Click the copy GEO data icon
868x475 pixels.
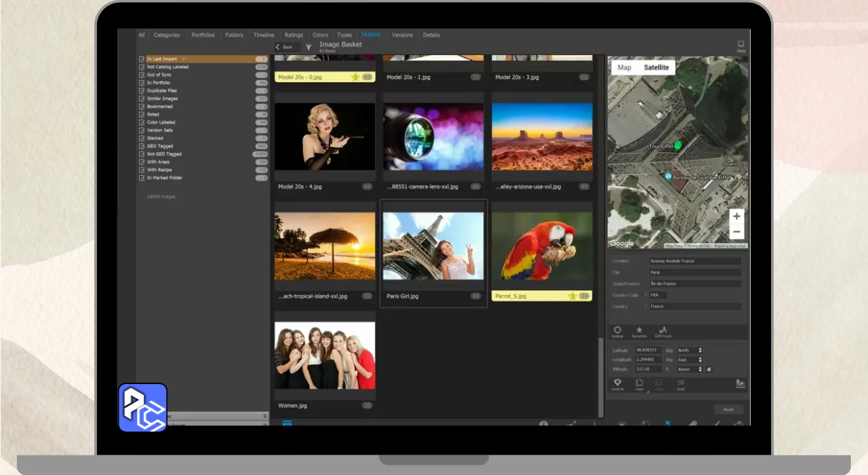[639, 383]
